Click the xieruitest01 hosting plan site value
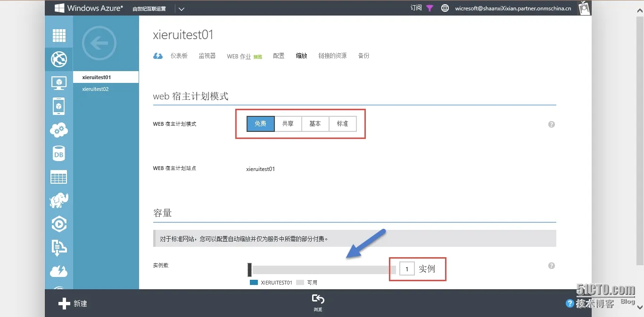Screen dimensions: 644x317 [261, 169]
